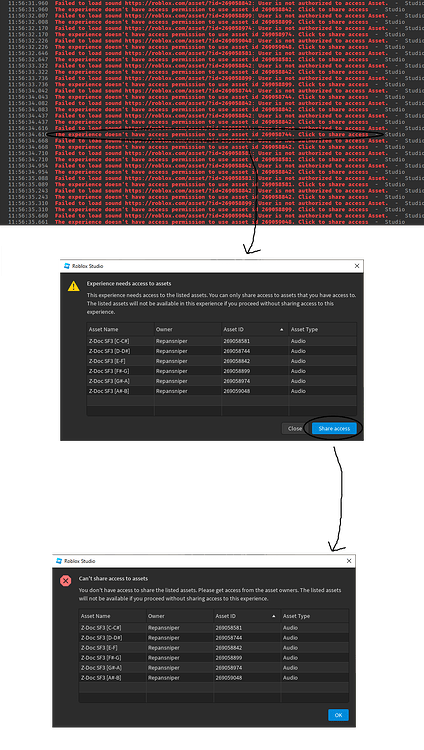The image size is (424, 750).
Task: Click asset ID 269058842 in Can't share access dialog
Action: tap(229, 648)
